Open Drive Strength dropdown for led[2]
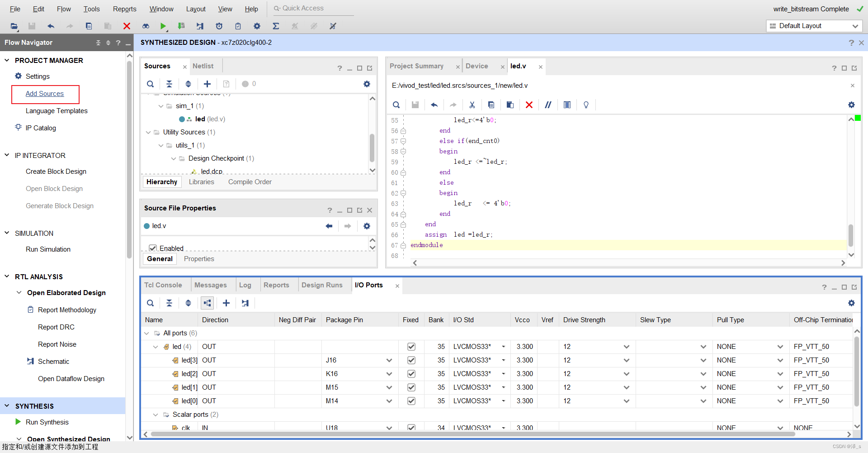The height and width of the screenshot is (453, 868). [627, 374]
